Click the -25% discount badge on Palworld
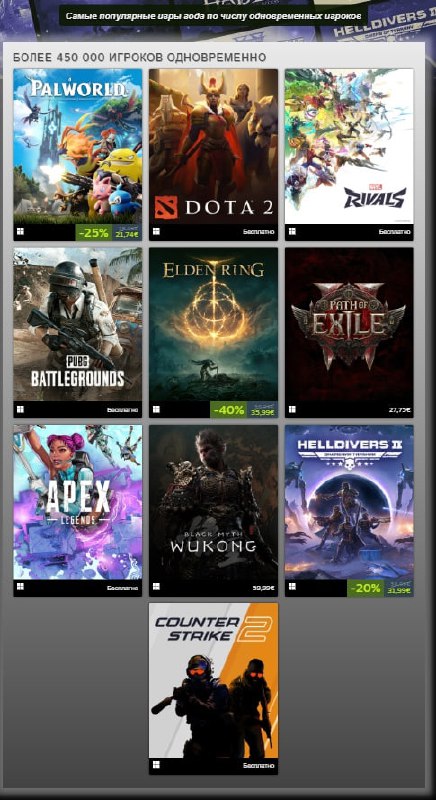The height and width of the screenshot is (800, 436). (x=93, y=233)
